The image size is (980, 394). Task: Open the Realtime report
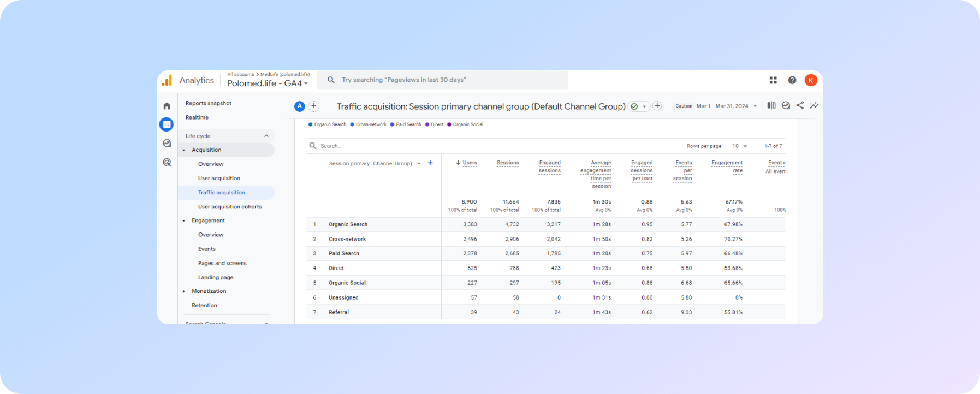pyautogui.click(x=197, y=117)
